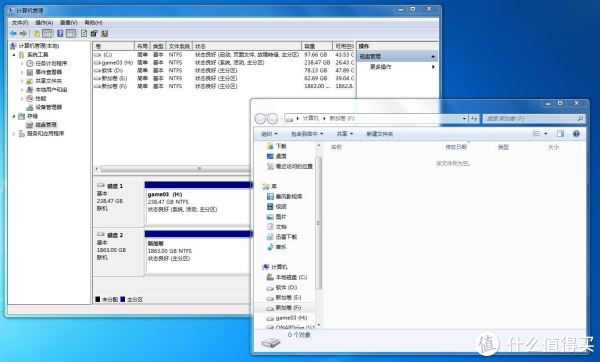The width and height of the screenshot is (600, 362).
Task: Open the 组织 dropdown in Explorer toolbar
Action: click(x=269, y=134)
